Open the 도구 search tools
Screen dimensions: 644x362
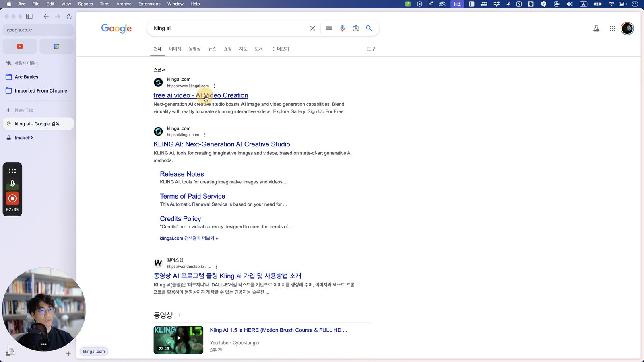click(371, 49)
